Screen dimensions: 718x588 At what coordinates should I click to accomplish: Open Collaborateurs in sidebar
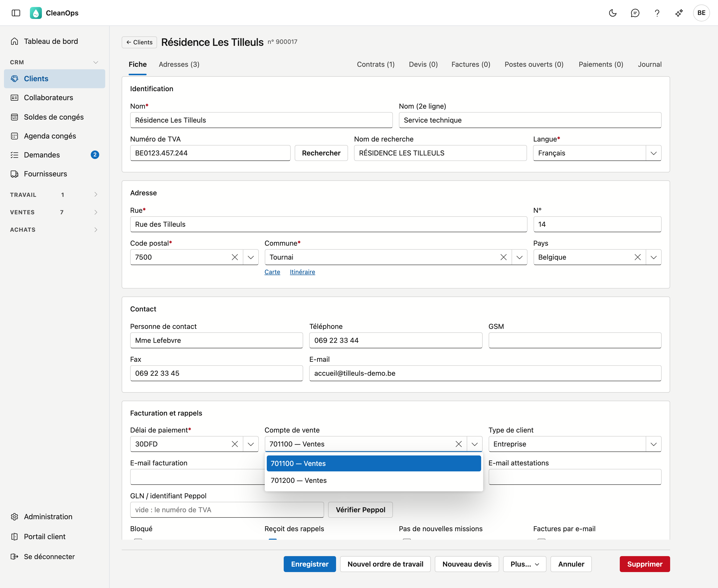point(55,98)
